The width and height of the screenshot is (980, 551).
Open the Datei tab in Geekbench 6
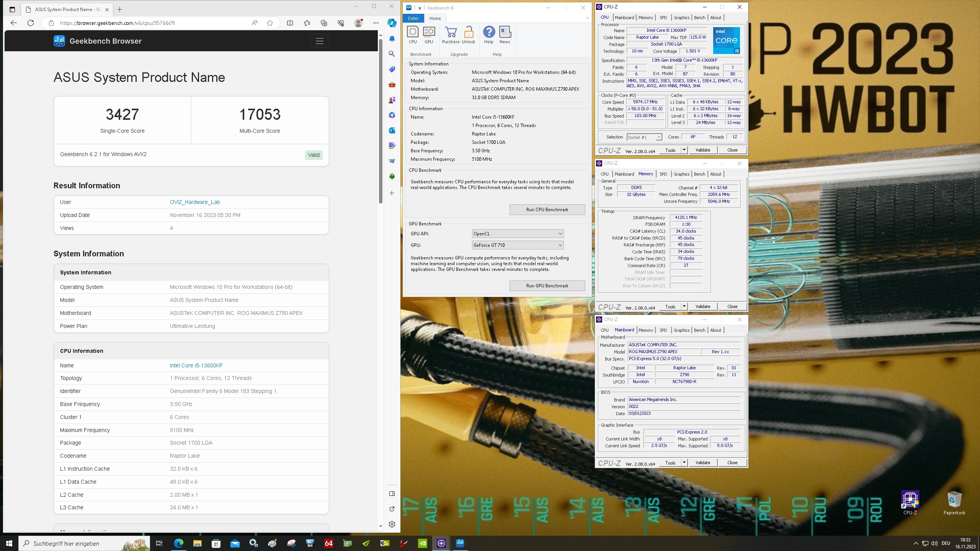[x=413, y=18]
